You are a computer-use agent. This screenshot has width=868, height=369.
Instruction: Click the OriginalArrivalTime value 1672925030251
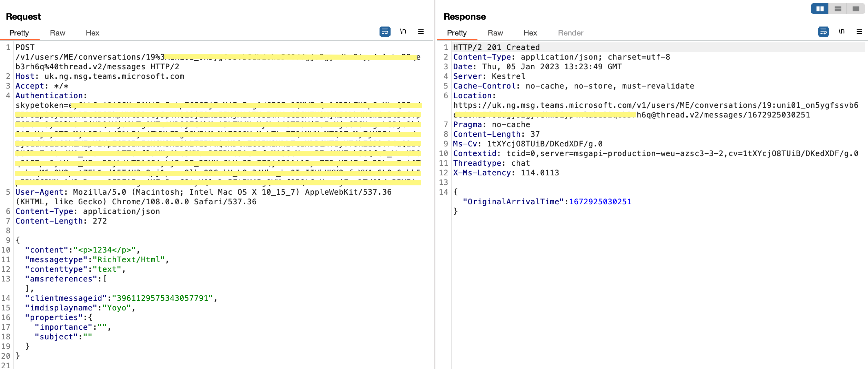pos(600,202)
